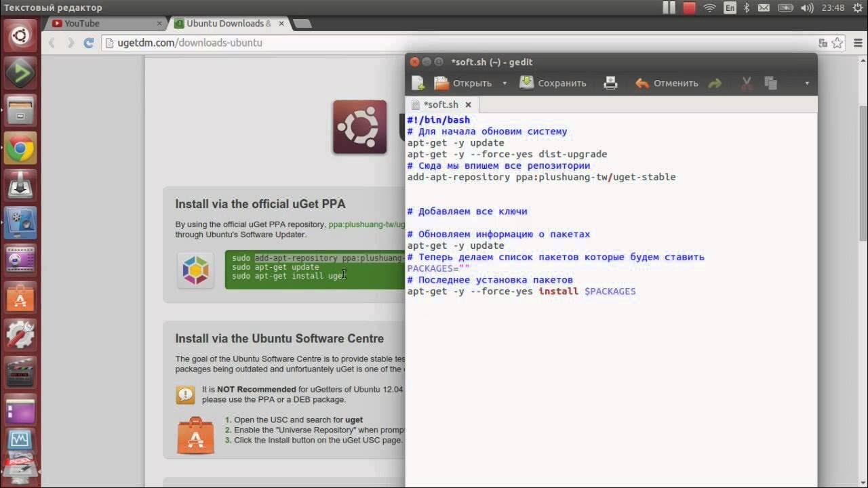
Task: Click the new document icon in gedit
Action: [x=418, y=83]
